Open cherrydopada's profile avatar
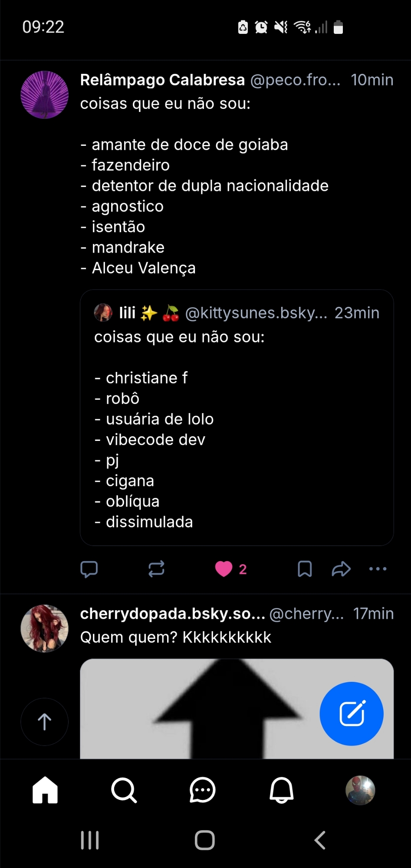 click(x=44, y=628)
